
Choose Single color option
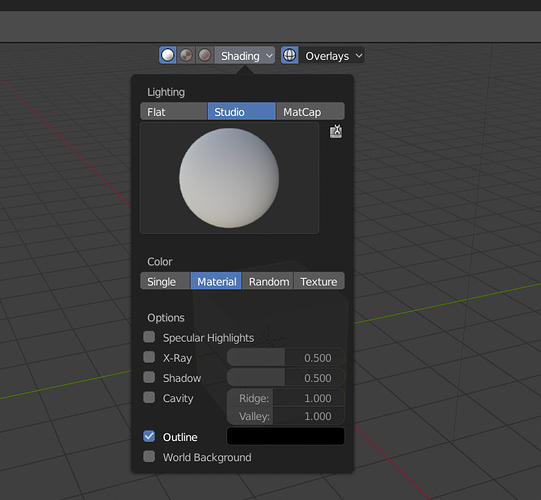coord(165,281)
